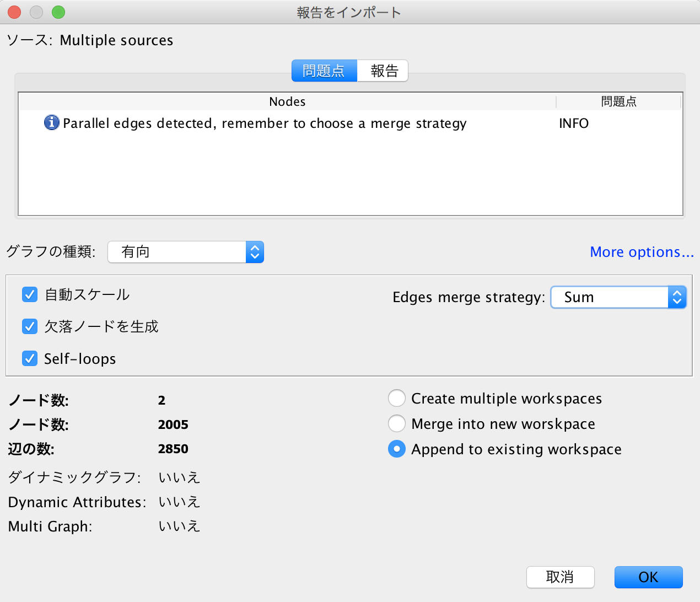Click the More options link

click(x=642, y=252)
